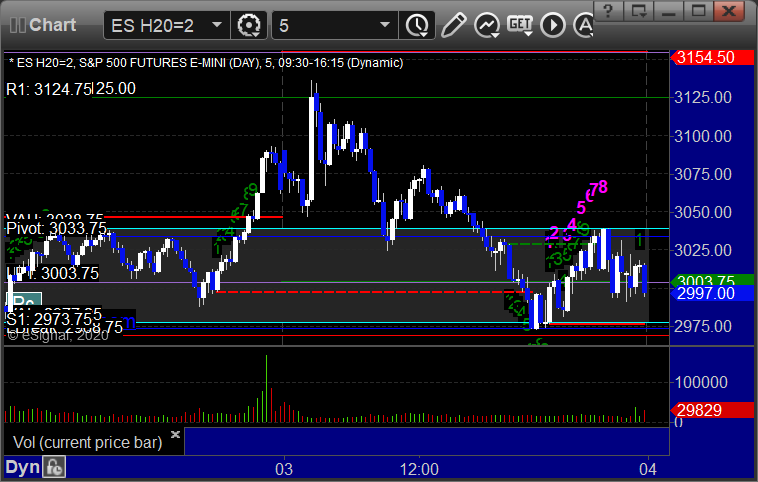Click the green 3003.75 price marker

coord(712,279)
